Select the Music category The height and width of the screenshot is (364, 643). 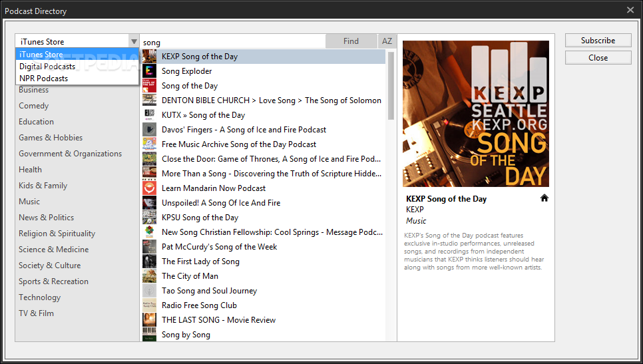[x=29, y=202]
